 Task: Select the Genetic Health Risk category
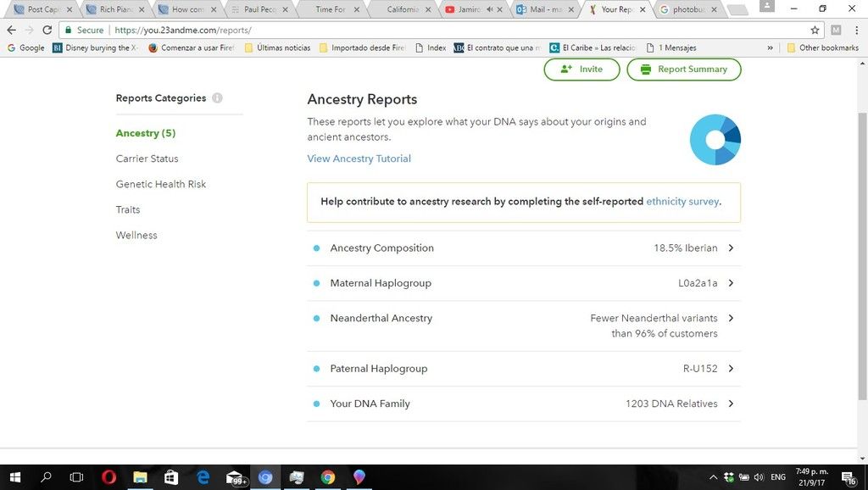pos(161,184)
